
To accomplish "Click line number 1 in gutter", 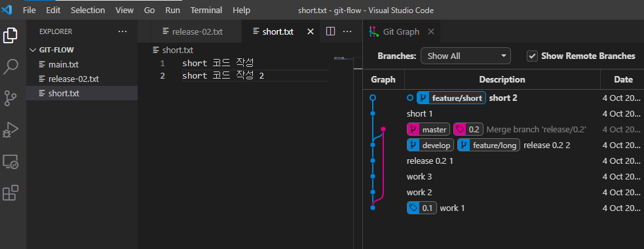I will pos(162,64).
